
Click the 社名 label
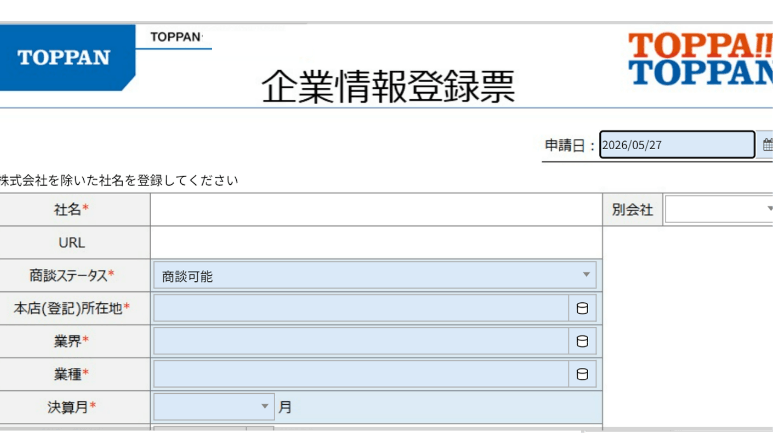[x=71, y=209]
